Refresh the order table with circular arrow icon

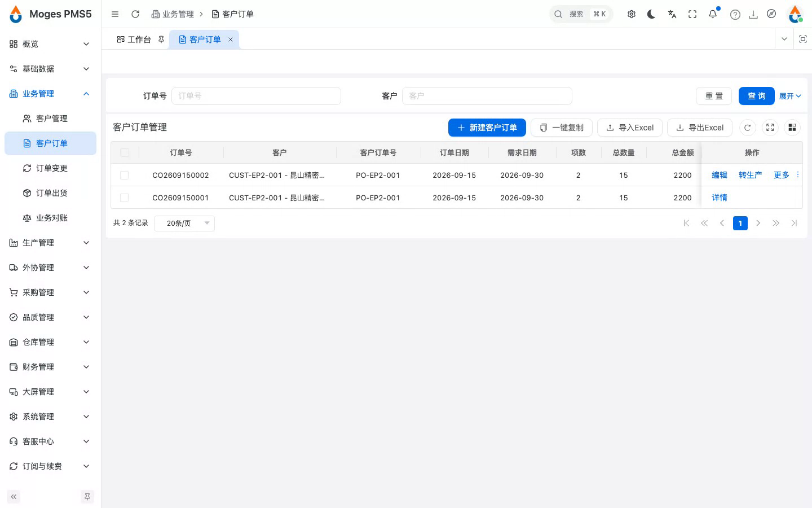[x=748, y=128]
